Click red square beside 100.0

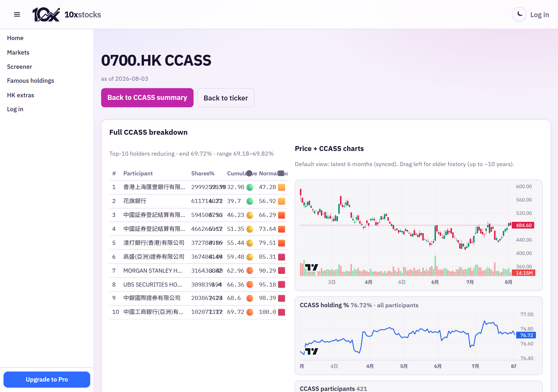(282, 312)
